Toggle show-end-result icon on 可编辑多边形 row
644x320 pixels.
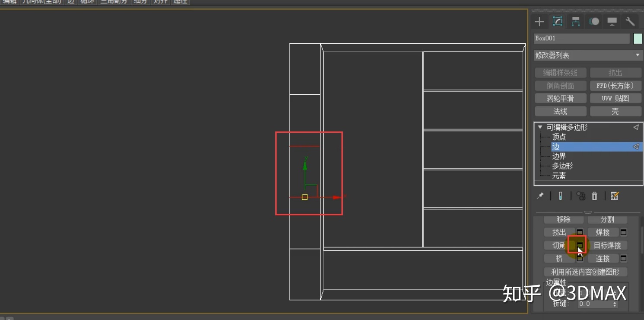(636, 127)
